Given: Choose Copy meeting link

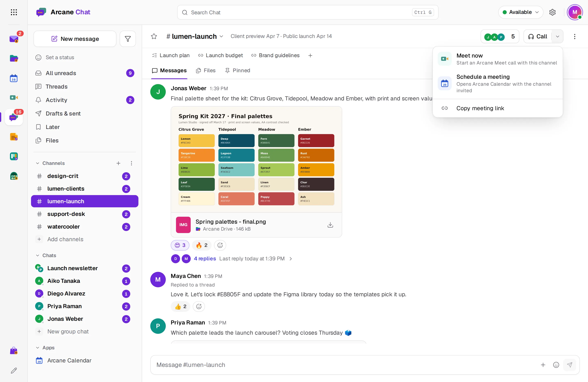Looking at the screenshot, I should click(498, 108).
